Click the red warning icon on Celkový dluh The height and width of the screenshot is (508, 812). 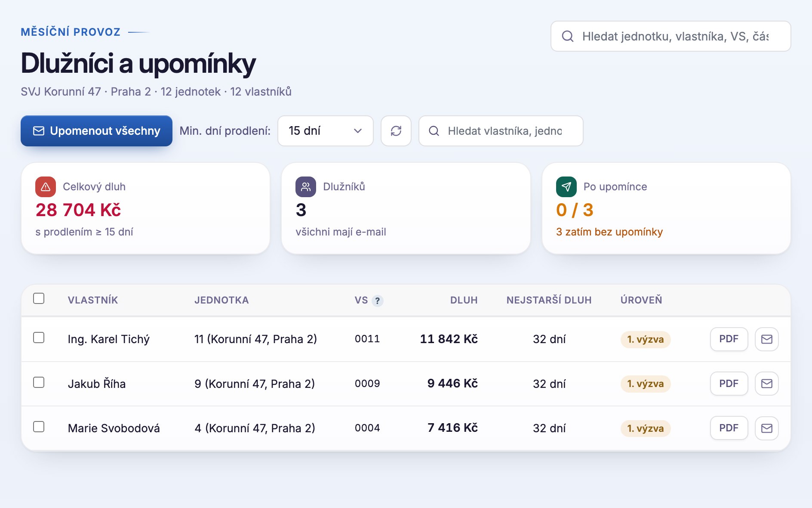pyautogui.click(x=46, y=187)
